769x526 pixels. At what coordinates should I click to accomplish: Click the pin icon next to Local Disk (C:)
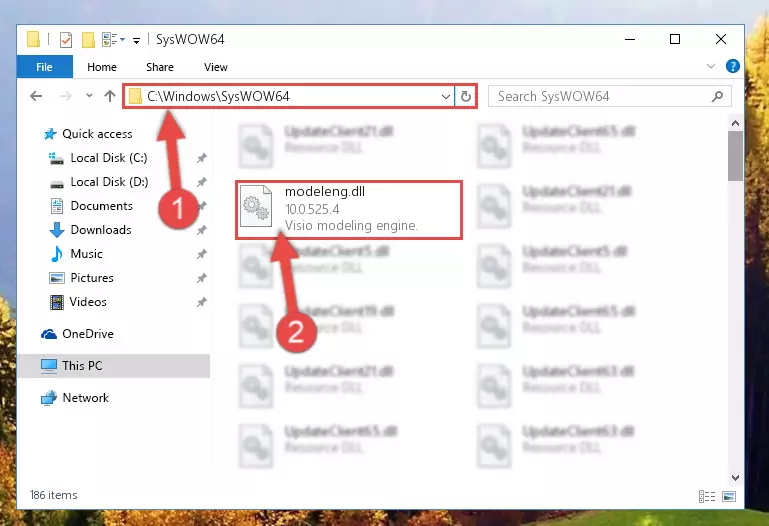pyautogui.click(x=202, y=158)
